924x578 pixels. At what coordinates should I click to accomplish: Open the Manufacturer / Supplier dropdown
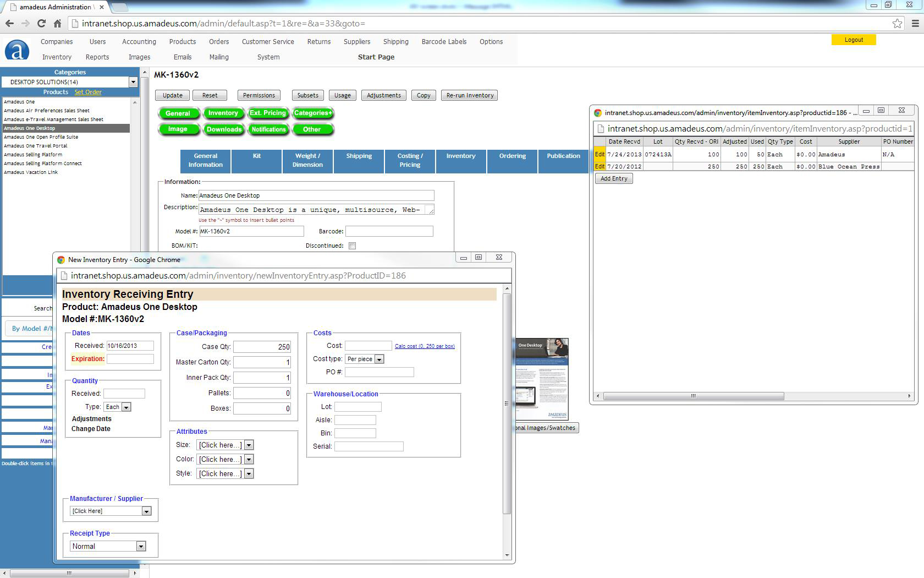(x=111, y=511)
